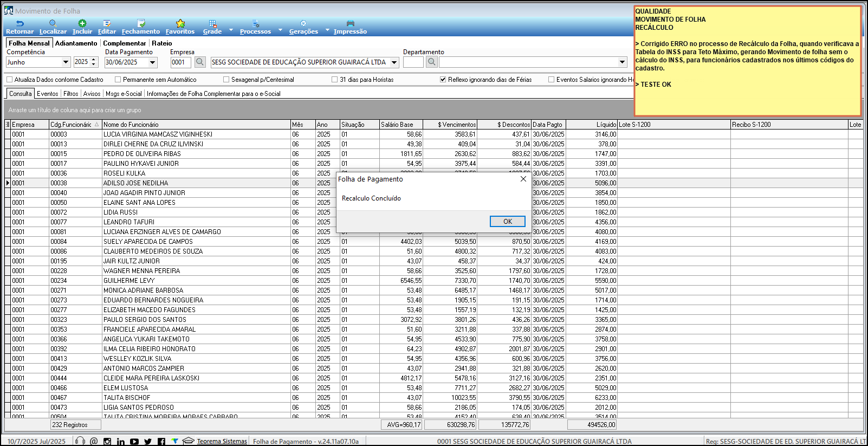This screenshot has height=446, width=868.
Task: Click the Empresa code input field
Action: click(182, 62)
